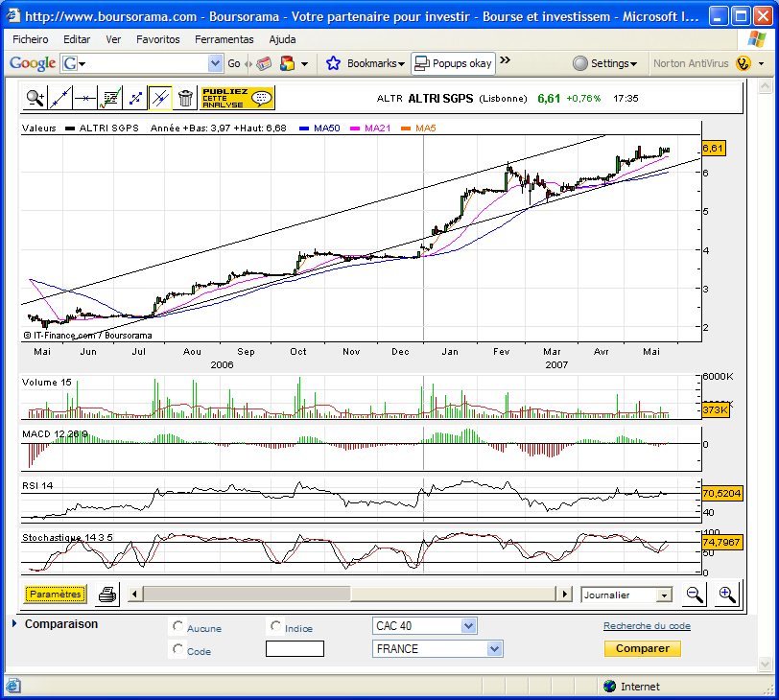
Task: Click chart scrollbar left arrow
Action: tap(134, 594)
